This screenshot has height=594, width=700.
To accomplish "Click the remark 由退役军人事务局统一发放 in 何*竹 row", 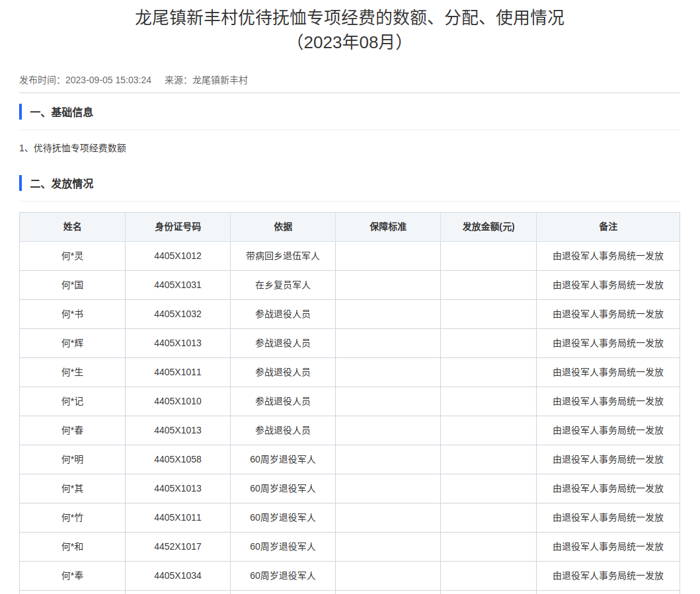I will 608,518.
